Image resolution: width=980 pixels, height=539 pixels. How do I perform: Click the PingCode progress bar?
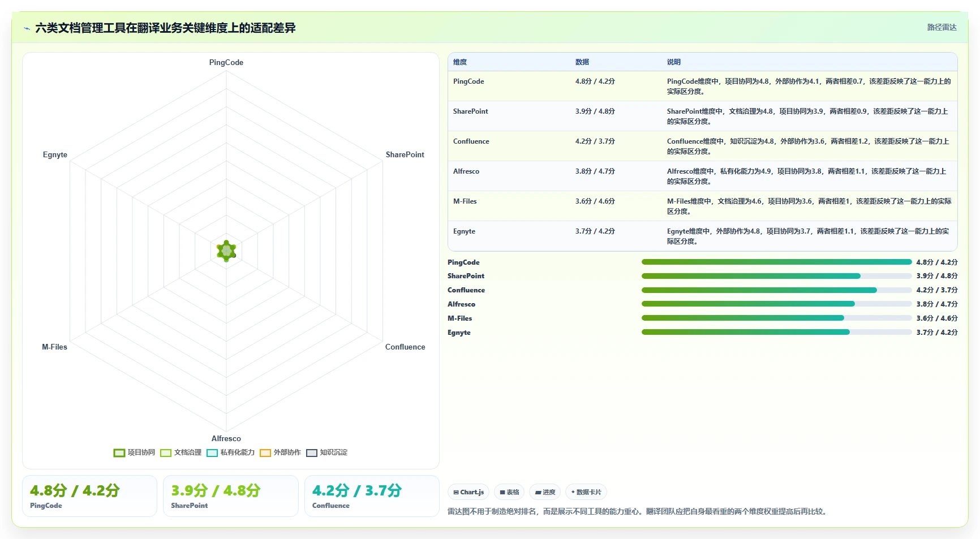click(777, 262)
